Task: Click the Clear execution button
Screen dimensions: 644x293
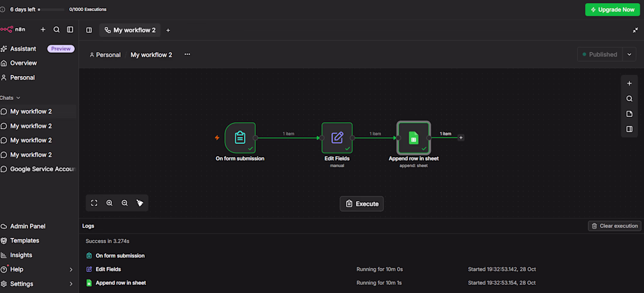Action: tap(614, 226)
